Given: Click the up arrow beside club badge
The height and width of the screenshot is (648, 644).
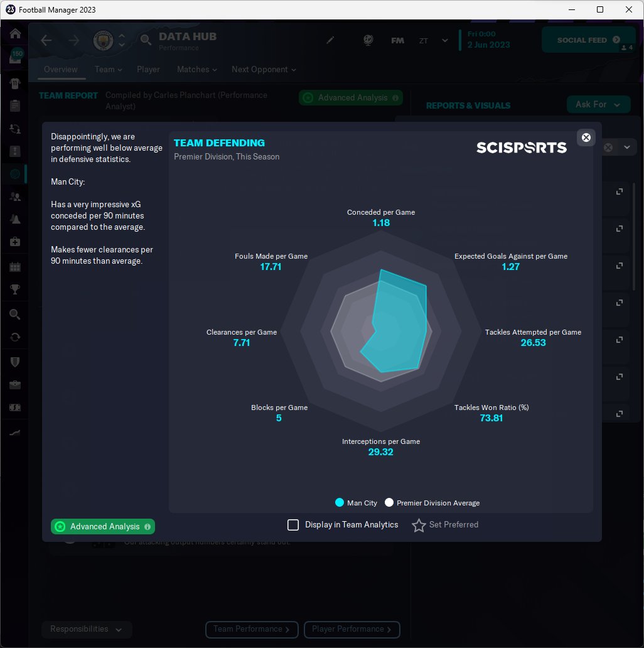Looking at the screenshot, I should click(x=122, y=36).
